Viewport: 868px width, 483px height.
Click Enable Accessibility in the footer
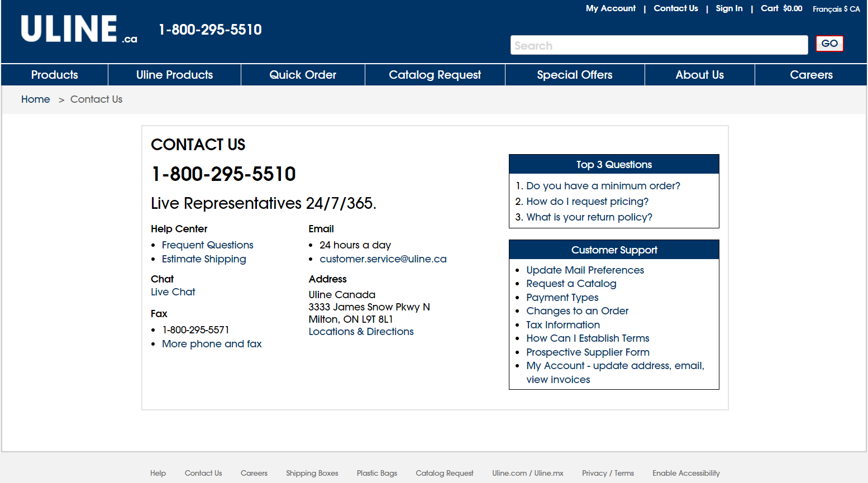[686, 473]
